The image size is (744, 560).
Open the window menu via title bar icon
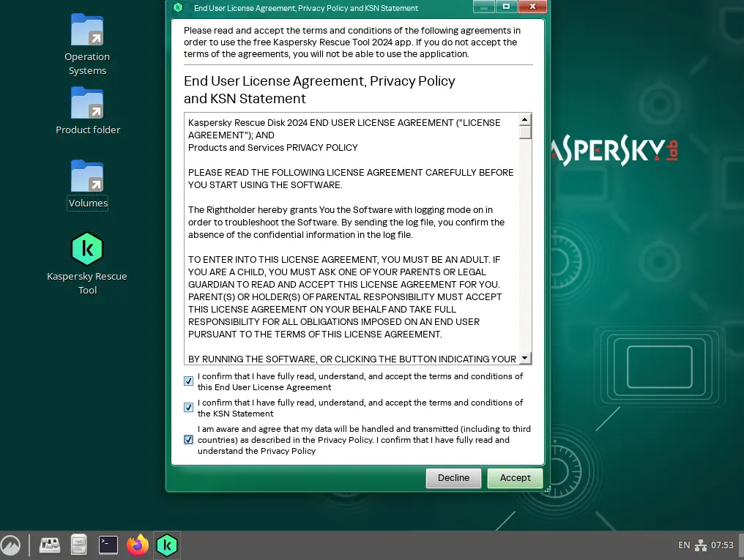[x=177, y=8]
